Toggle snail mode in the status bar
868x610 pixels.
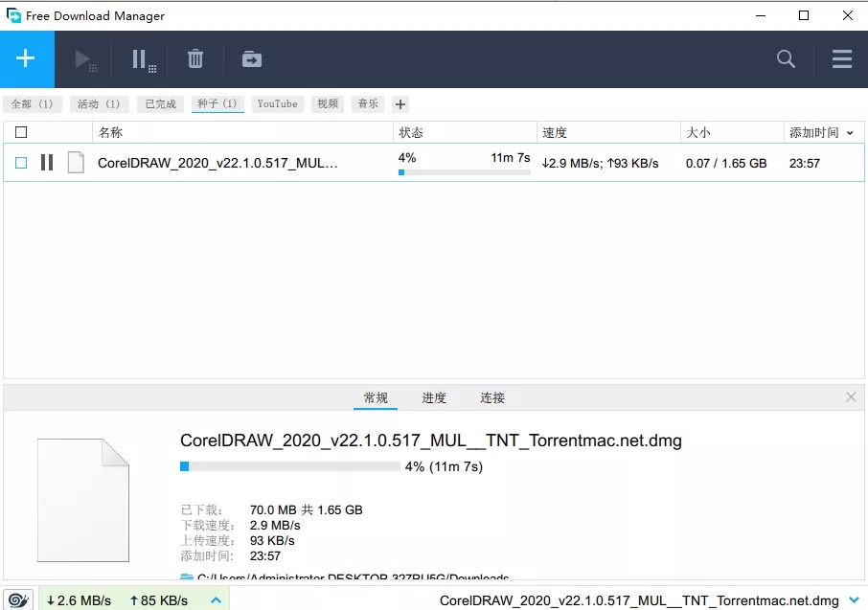click(x=18, y=600)
